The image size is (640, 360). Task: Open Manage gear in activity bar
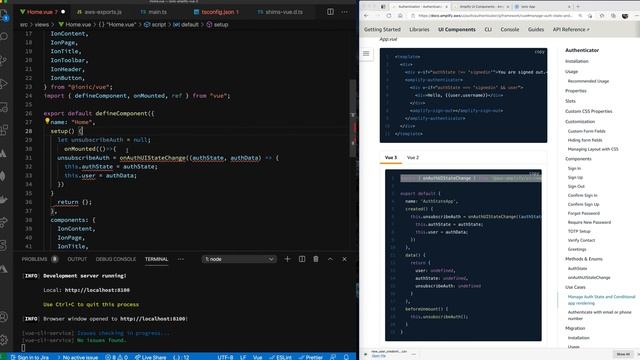click(x=4, y=340)
